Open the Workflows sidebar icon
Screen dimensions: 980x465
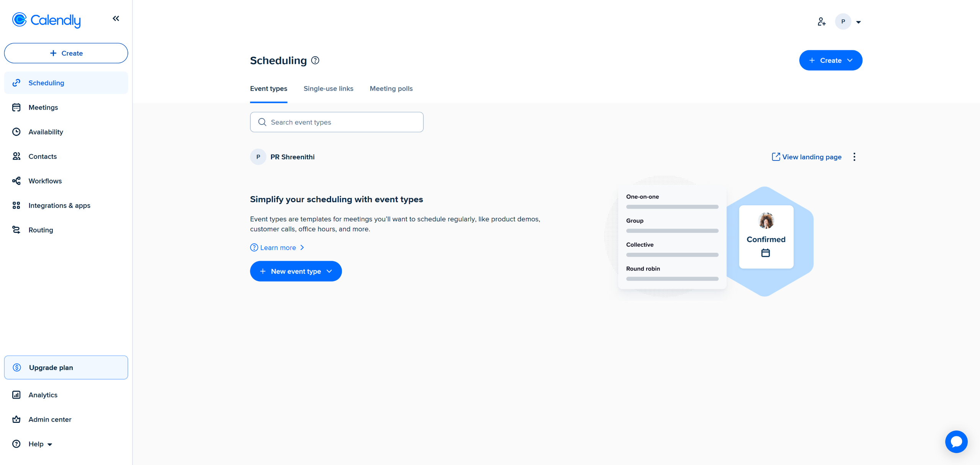coord(16,181)
